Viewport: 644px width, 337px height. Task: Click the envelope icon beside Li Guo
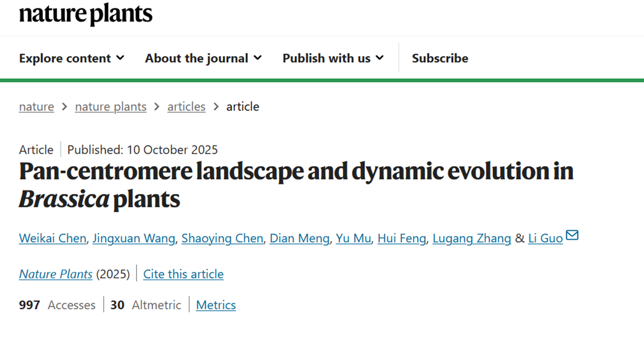(572, 235)
